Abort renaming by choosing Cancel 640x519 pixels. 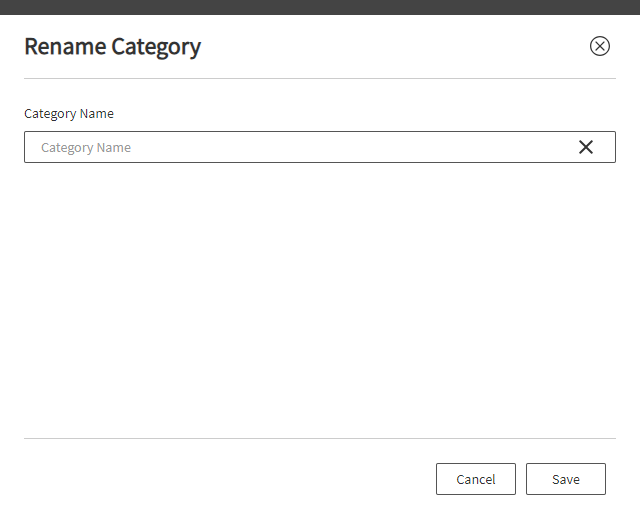pyautogui.click(x=476, y=479)
